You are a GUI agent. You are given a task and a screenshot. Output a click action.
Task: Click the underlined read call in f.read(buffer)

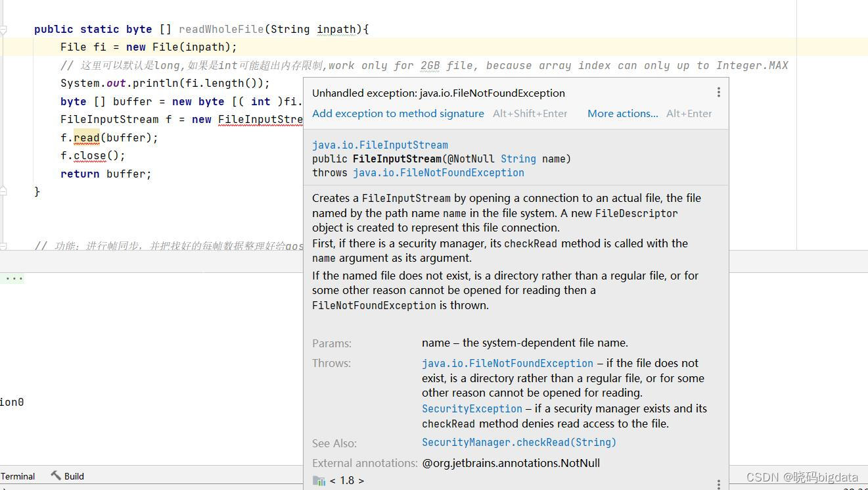tap(86, 137)
